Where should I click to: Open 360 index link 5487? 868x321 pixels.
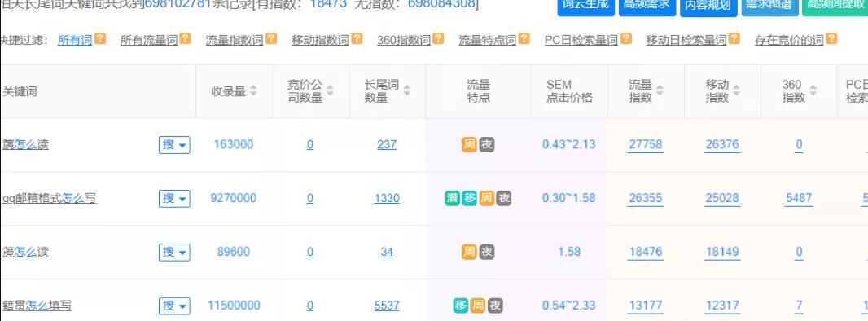pos(799,198)
